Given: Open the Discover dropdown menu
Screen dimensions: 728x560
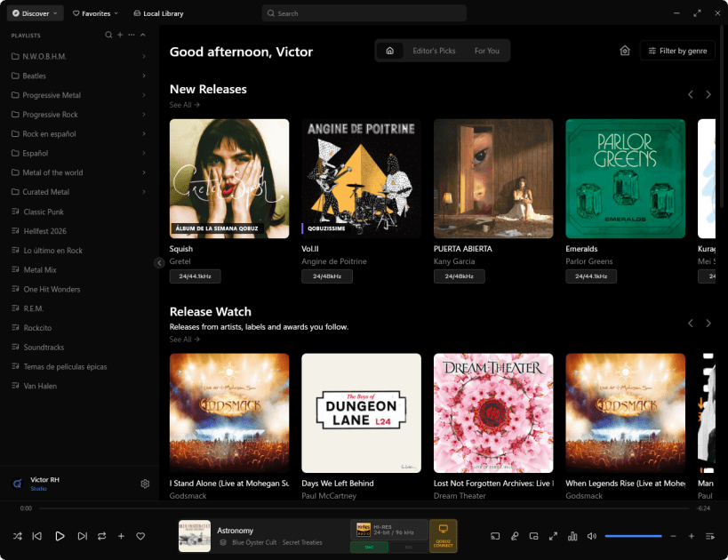Looking at the screenshot, I should [36, 13].
